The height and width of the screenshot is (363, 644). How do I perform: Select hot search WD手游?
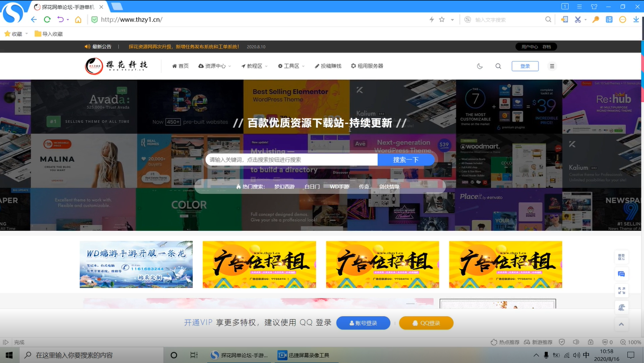(x=339, y=187)
